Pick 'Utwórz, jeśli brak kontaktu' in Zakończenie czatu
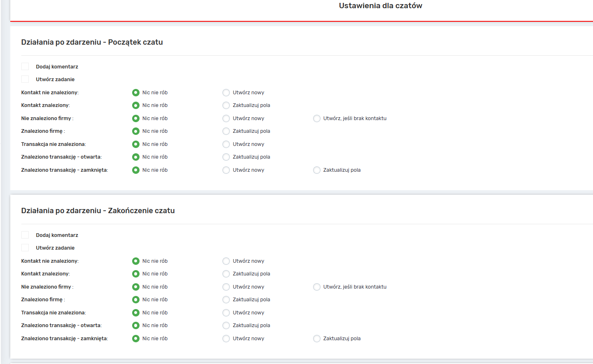This screenshot has height=364, width=593. point(316,287)
